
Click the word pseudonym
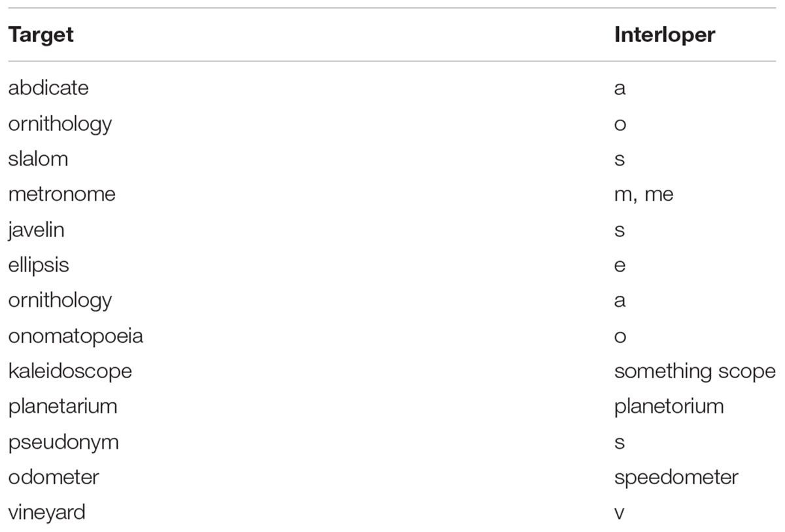coord(63,442)
